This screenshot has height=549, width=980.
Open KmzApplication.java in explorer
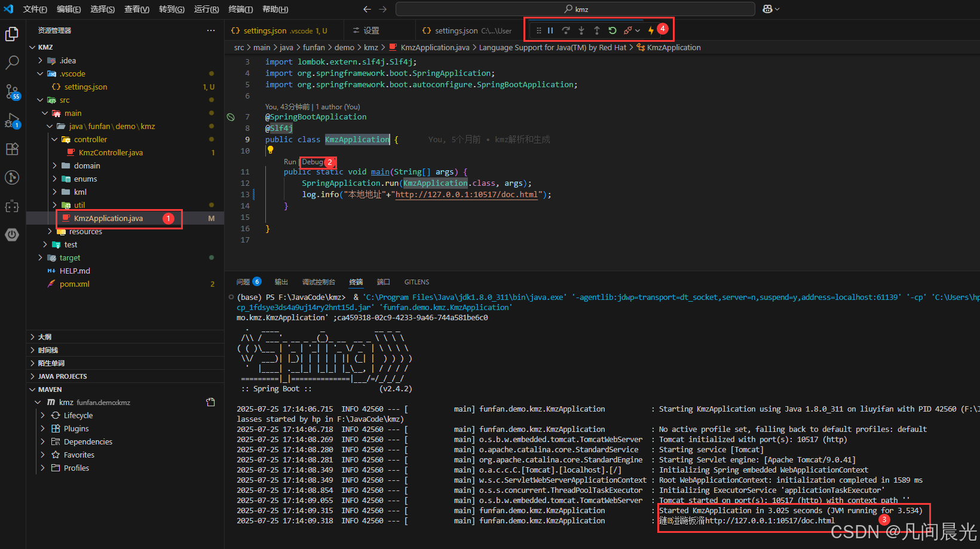click(108, 218)
